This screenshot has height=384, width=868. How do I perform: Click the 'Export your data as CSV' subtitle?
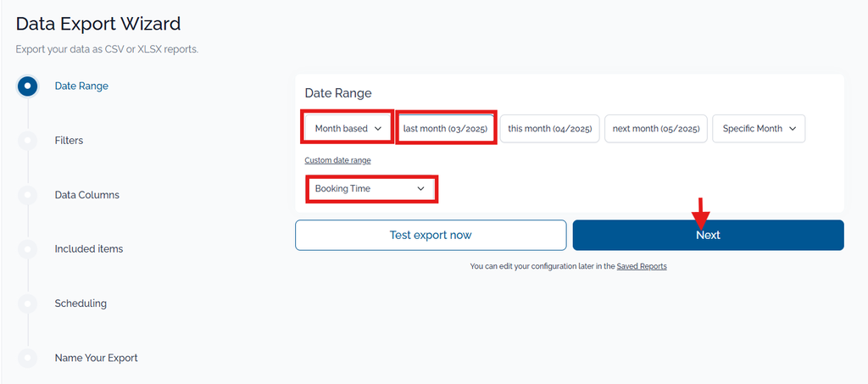(107, 50)
